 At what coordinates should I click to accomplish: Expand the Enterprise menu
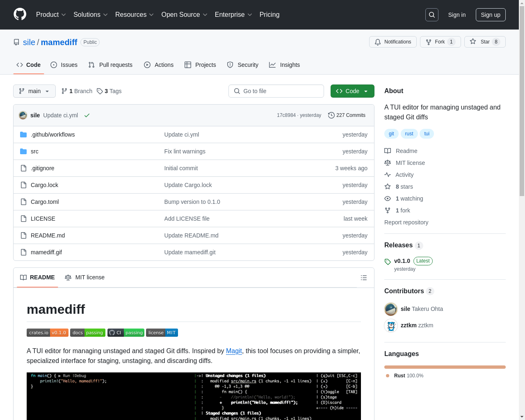coord(233,14)
